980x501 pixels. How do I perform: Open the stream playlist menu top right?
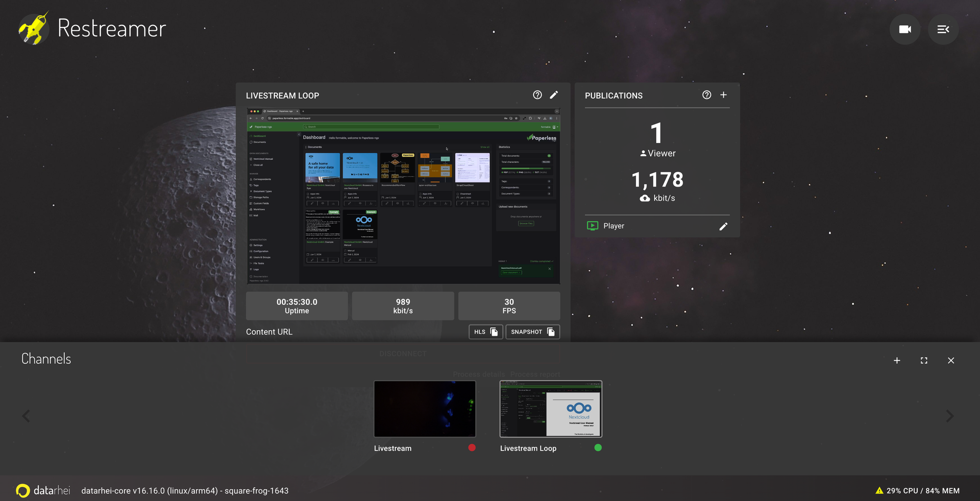(x=943, y=29)
